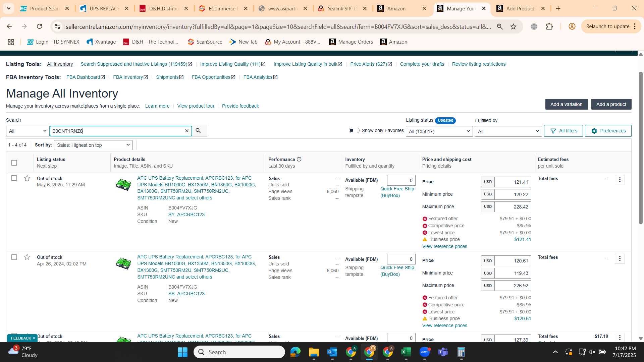Switch to the Add Products browser tab

point(521,8)
